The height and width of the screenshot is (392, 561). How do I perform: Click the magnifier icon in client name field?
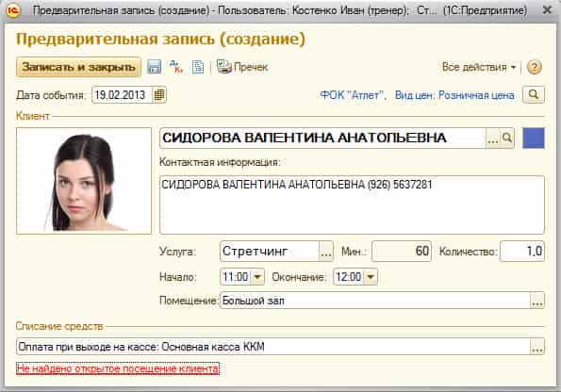click(x=507, y=138)
